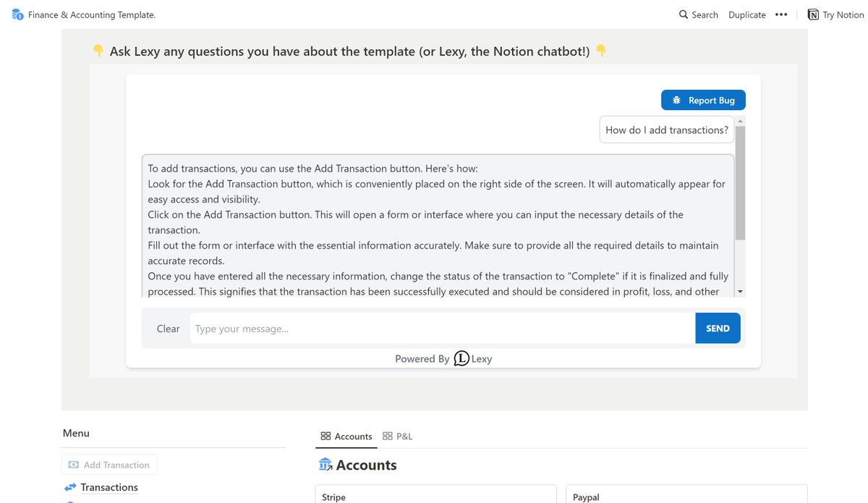Clear the chat conversation
Viewport: 868px width, 503px height.
point(168,329)
